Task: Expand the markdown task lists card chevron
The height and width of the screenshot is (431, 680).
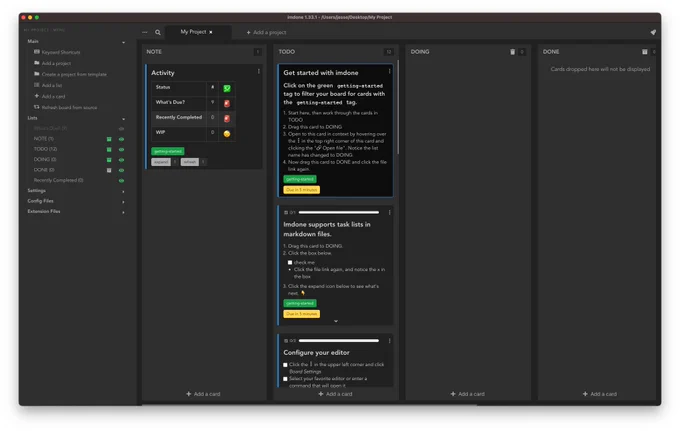Action: pos(336,321)
